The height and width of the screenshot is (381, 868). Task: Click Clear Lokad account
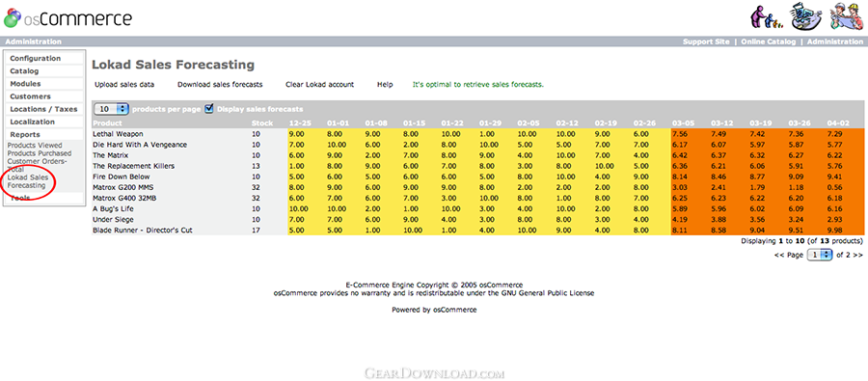tap(319, 85)
